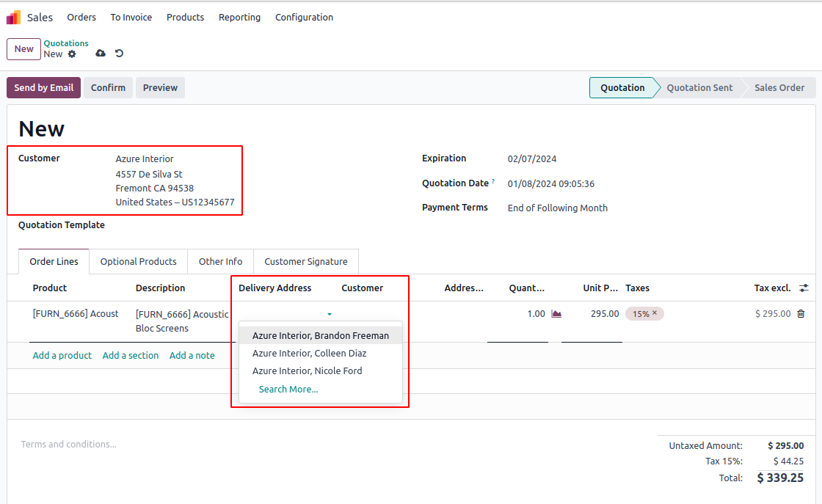This screenshot has height=504, width=822.
Task: Click the subtotal $ 295.00 in order line
Action: (x=773, y=314)
